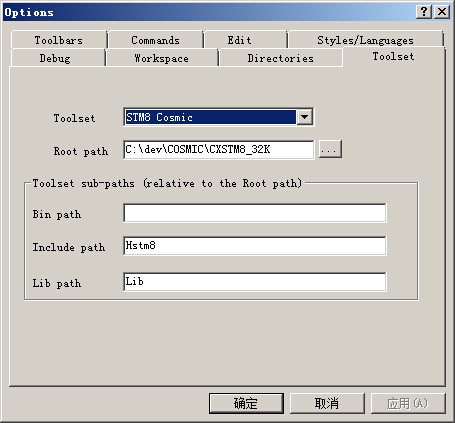Switch to the Commands tab
This screenshot has height=423, width=455.
click(155, 40)
